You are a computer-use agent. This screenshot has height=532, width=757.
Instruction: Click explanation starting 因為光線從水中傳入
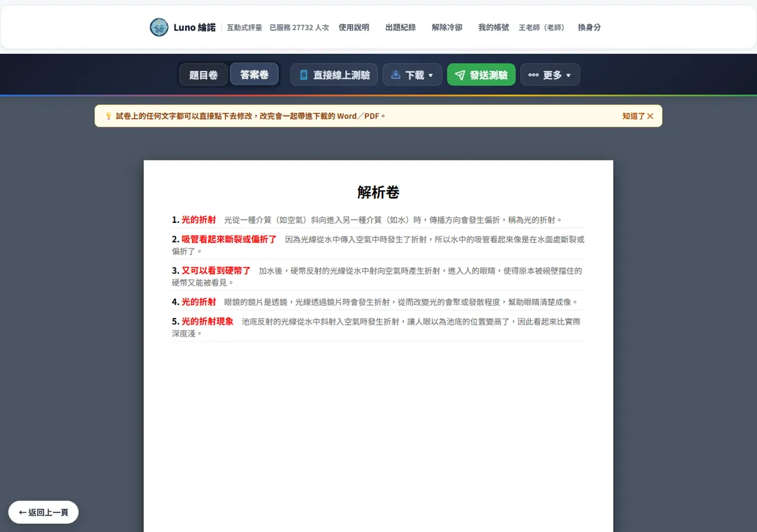pyautogui.click(x=378, y=245)
